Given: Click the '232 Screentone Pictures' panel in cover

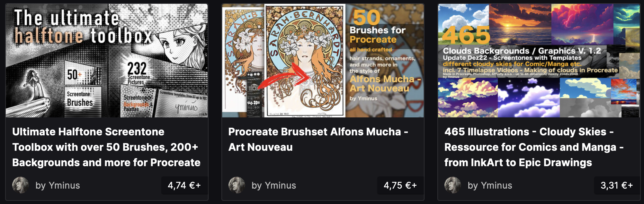Looking at the screenshot, I should tap(138, 73).
